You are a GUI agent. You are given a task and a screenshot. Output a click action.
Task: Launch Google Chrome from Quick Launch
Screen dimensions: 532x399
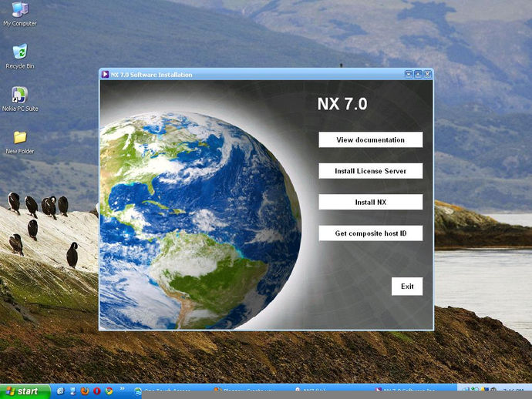pyautogui.click(x=109, y=391)
